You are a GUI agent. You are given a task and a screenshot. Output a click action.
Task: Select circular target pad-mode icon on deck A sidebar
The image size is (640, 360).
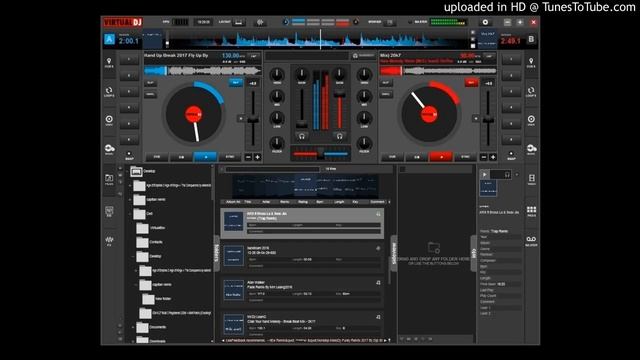pos(109,120)
